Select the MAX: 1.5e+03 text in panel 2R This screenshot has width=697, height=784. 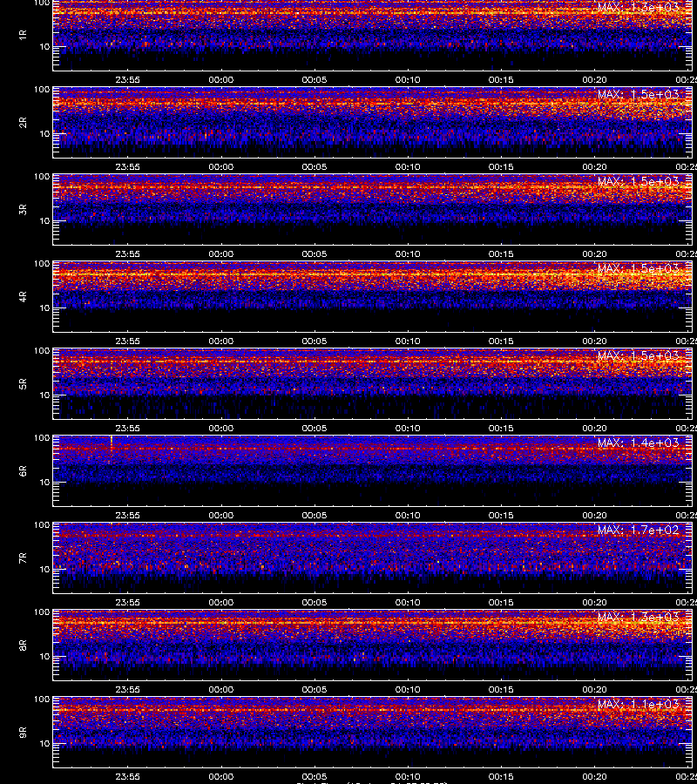(x=639, y=94)
